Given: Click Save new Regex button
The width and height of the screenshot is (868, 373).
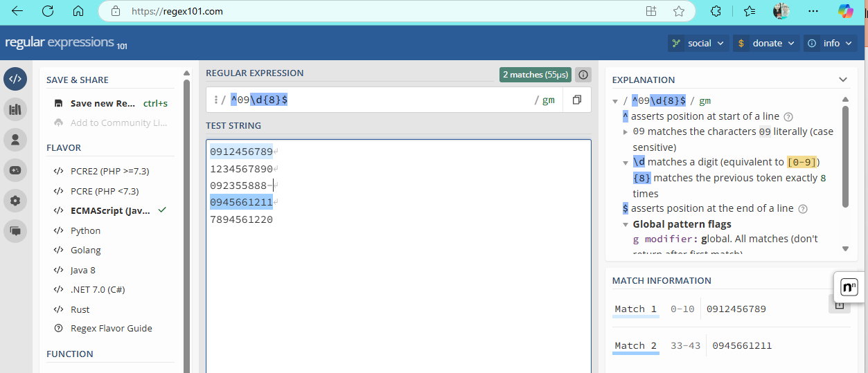Looking at the screenshot, I should 103,103.
